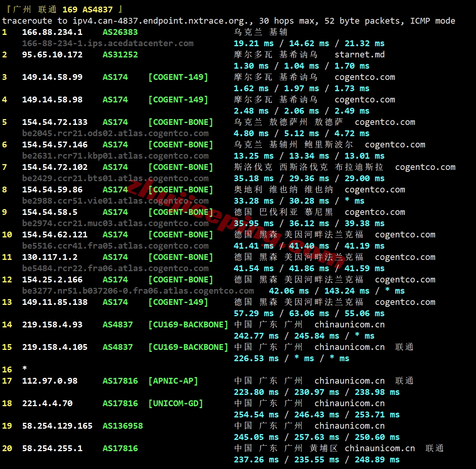Click latency value 226.53 ms
Image resolution: width=476 pixels, height=469 pixels.
pos(256,358)
